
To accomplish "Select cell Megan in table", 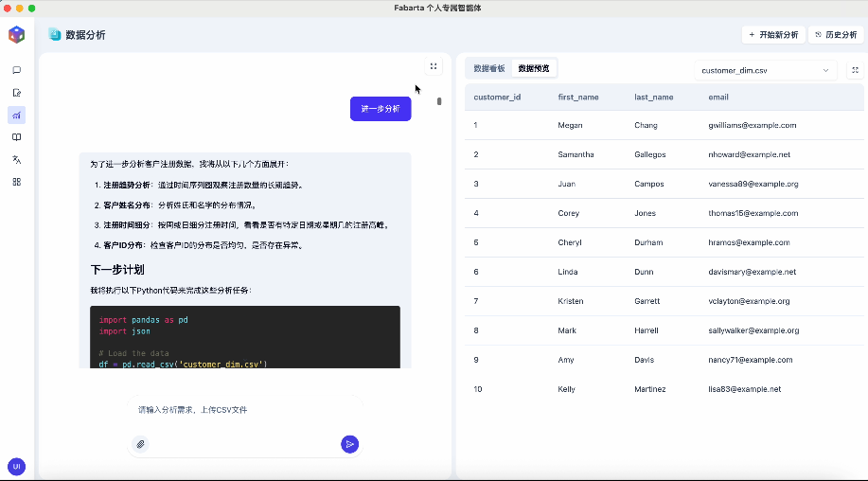I will 570,125.
